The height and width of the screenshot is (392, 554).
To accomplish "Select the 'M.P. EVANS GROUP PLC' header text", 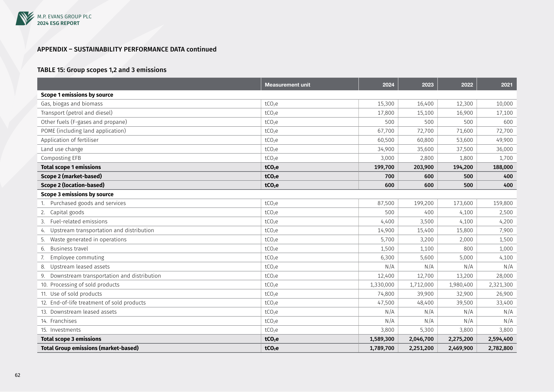I will click(64, 17).
